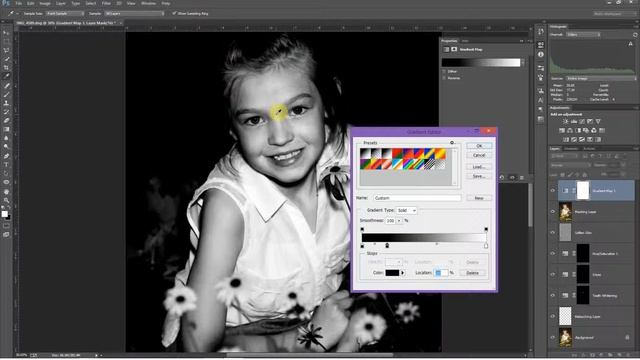
Task: Open the stop Color arrow menu
Action: click(x=403, y=273)
